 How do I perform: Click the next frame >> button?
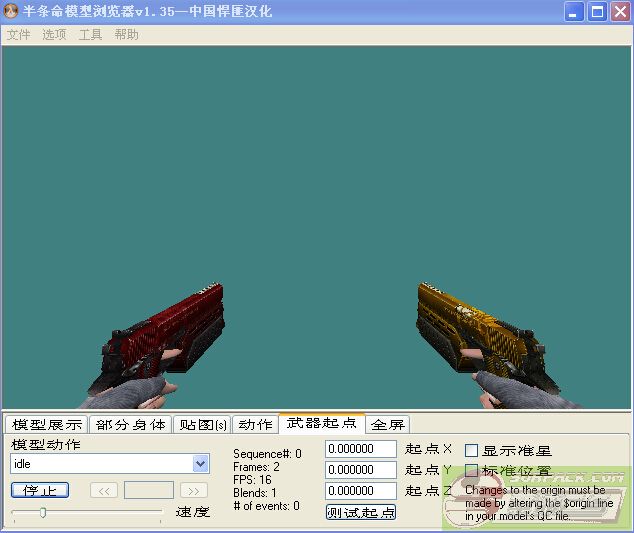(194, 490)
